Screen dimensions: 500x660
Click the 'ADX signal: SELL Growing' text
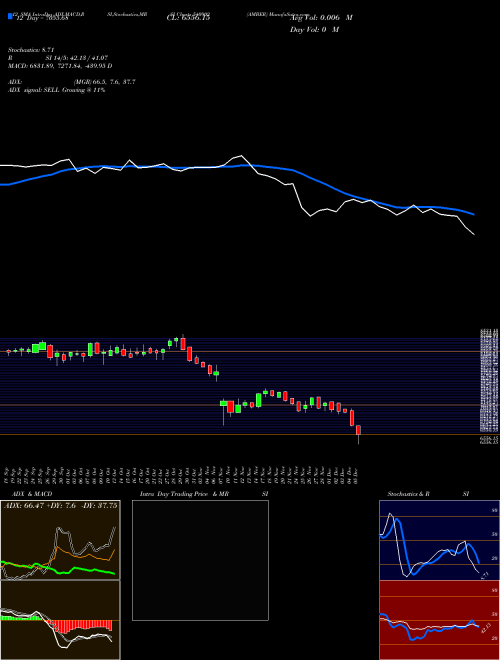tap(45, 90)
